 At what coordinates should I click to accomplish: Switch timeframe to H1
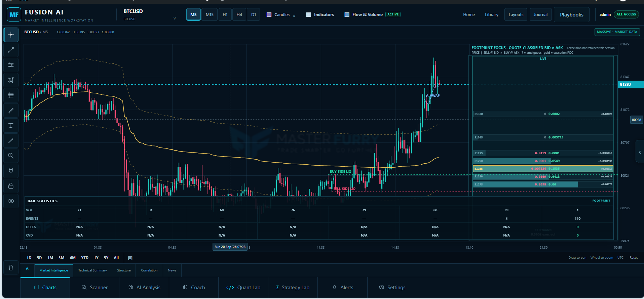[x=225, y=14]
